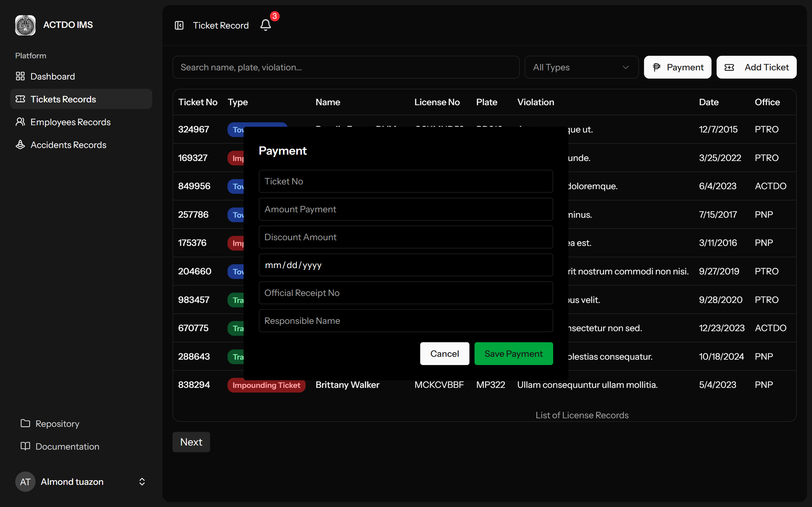Click the Repository folder icon
Image resolution: width=812 pixels, height=507 pixels.
tap(25, 423)
